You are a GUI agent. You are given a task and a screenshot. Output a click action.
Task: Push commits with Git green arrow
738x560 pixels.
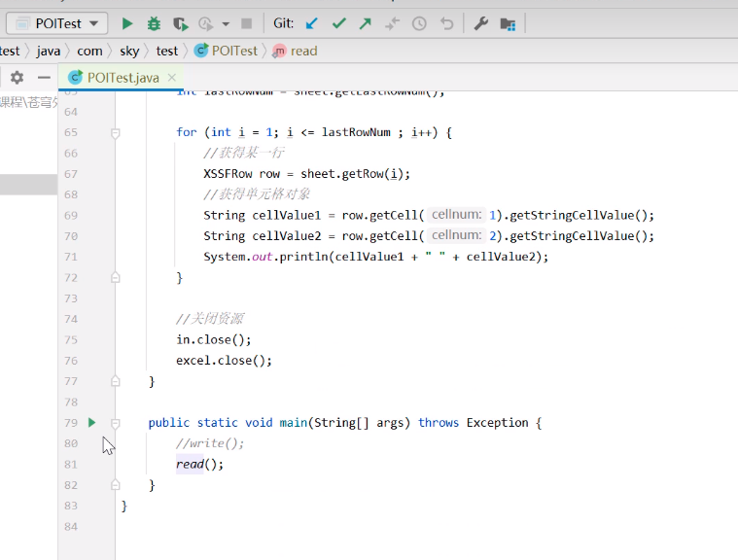(366, 23)
